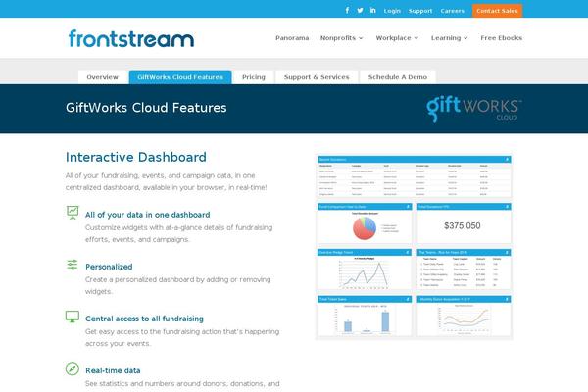
Task: Open the Support link in top bar
Action: [420, 11]
